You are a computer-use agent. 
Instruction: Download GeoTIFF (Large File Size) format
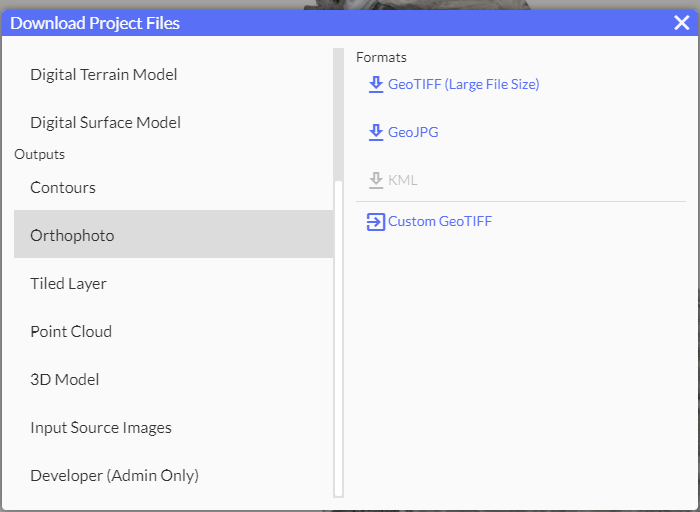click(463, 85)
